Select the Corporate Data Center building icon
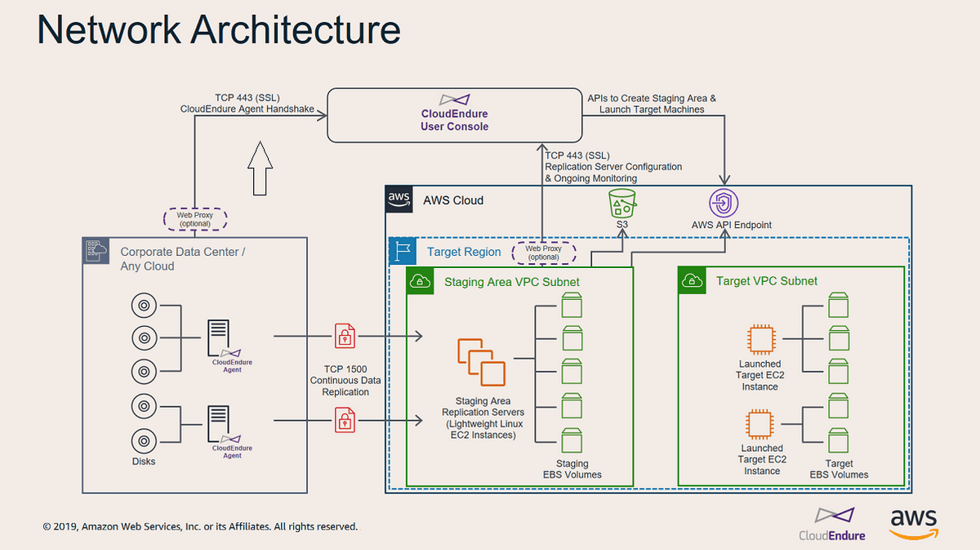 (96, 250)
